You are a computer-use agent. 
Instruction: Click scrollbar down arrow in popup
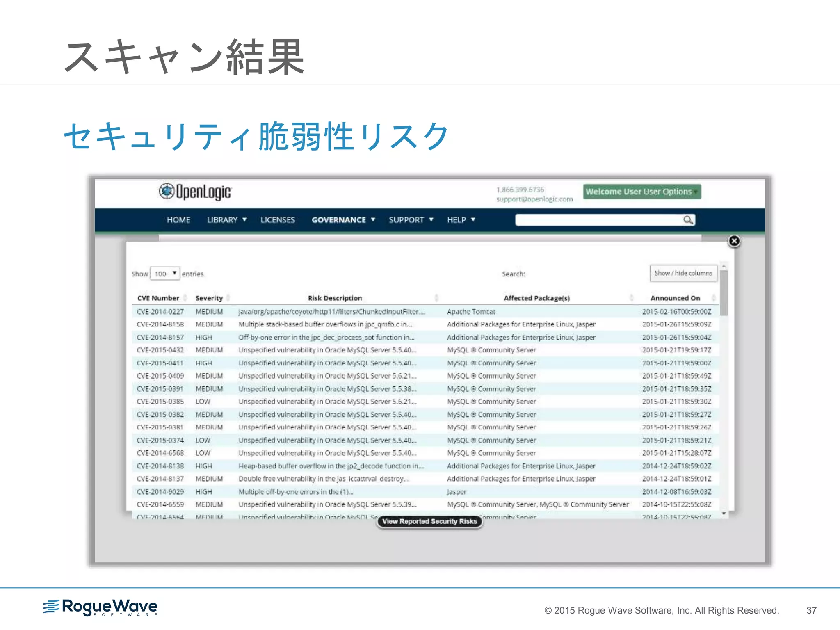724,514
